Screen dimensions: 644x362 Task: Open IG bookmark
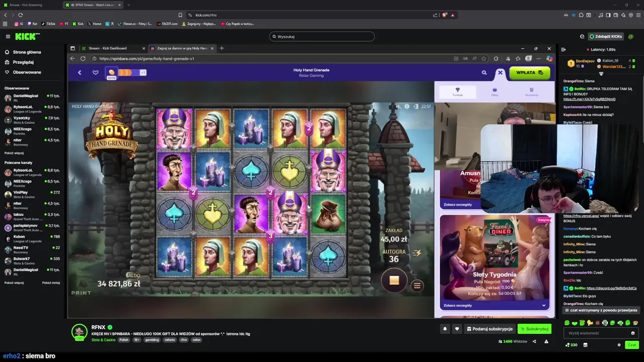coord(19,24)
